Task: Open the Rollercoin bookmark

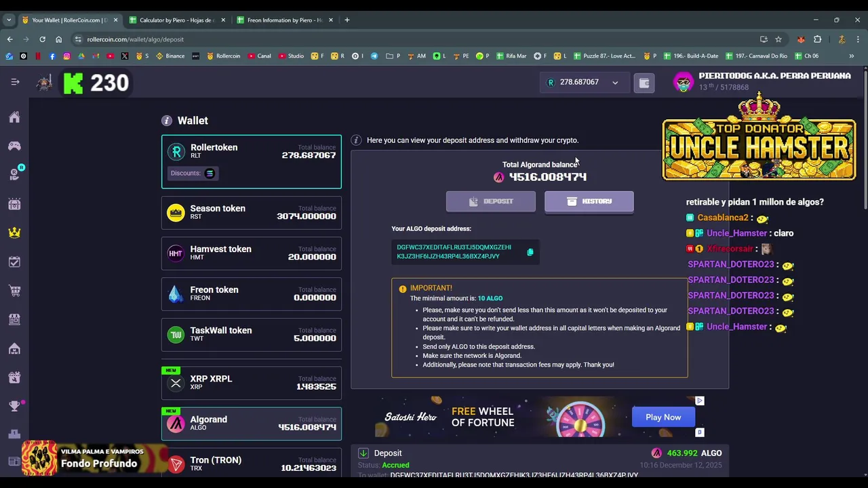Action: point(223,56)
